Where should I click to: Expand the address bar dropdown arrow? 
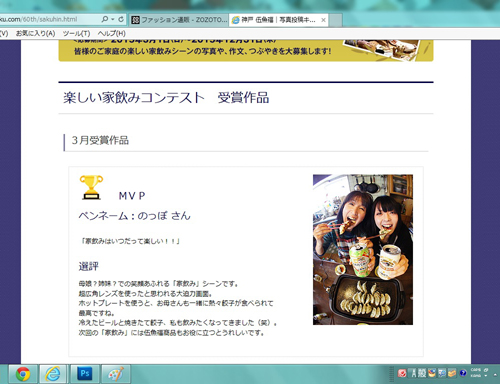[x=113, y=19]
